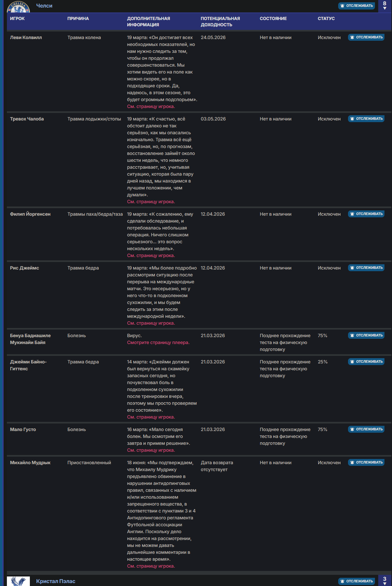
Task: Open player page link for Филип Йоргенсен
Action: [151, 255]
